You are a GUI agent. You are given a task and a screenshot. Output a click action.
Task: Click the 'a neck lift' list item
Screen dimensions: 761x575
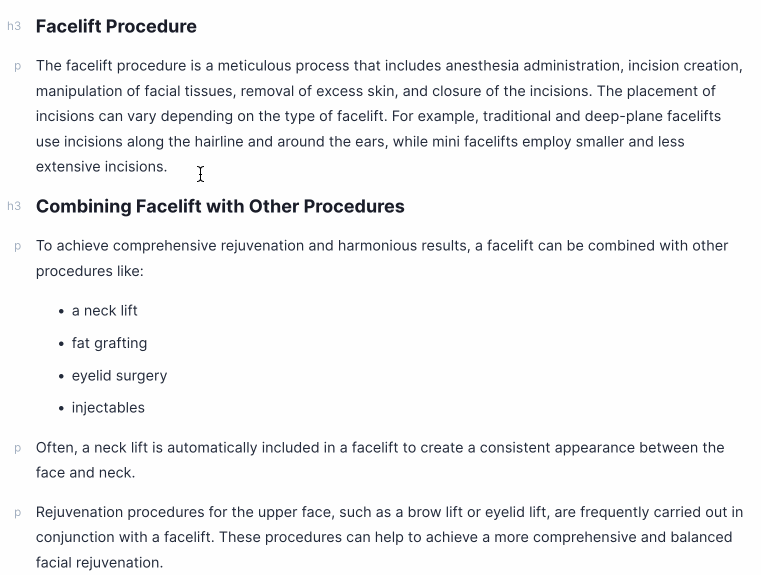point(105,311)
